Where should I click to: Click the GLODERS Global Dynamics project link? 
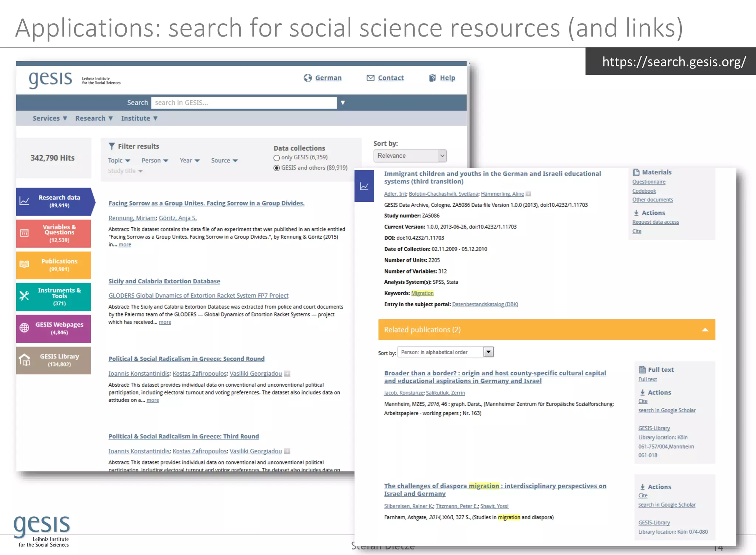pos(198,296)
